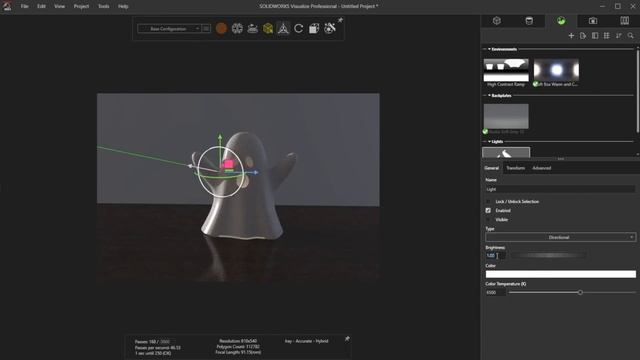Open the Models palette tab
This screenshot has width=640, height=360.
497,21
